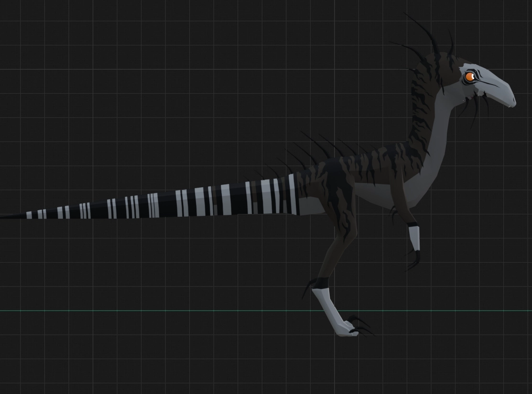Click the dinosaur's orange eye
Screen dimensions: 532x394
click(x=470, y=76)
